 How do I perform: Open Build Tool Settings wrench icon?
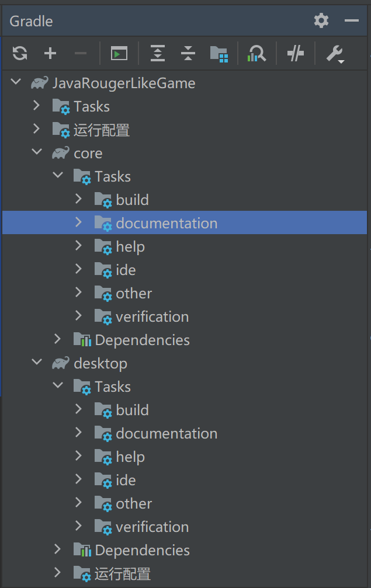coord(334,54)
